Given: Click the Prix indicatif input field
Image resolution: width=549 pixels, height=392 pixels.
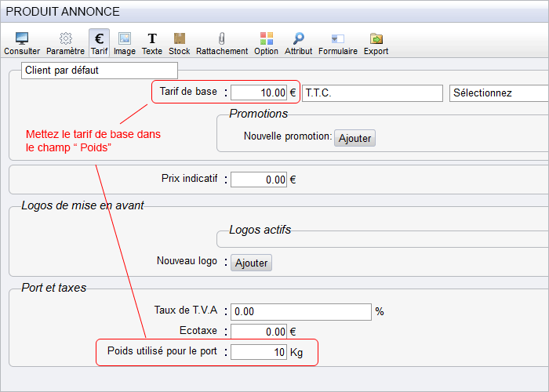Looking at the screenshot, I should pos(259,180).
